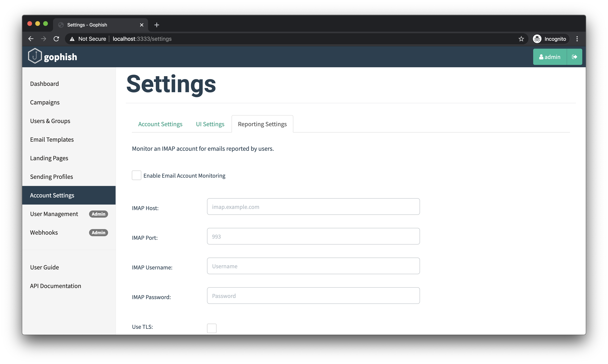Switch to the UI Settings tab
The image size is (608, 364).
[210, 124]
